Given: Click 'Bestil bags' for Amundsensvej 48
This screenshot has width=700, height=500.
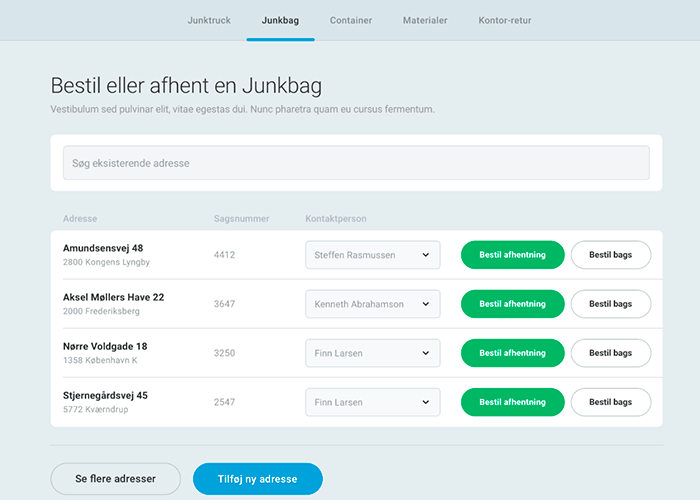Looking at the screenshot, I should click(610, 255).
